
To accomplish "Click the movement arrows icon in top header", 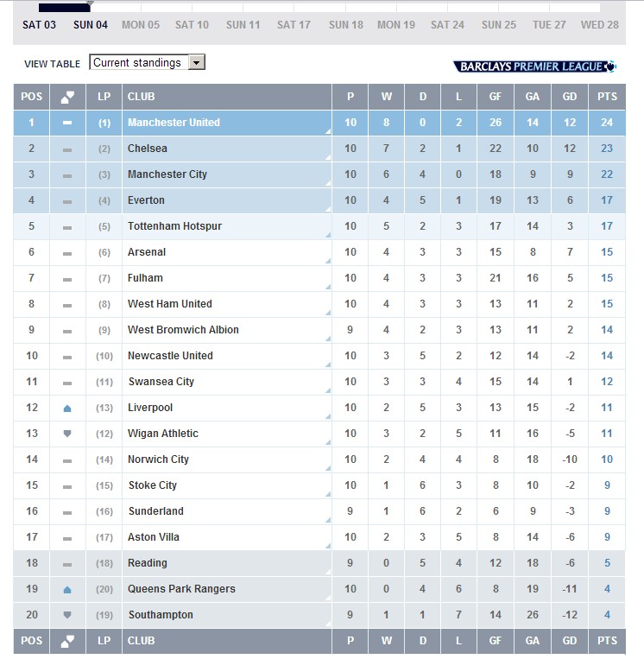I will coord(67,97).
